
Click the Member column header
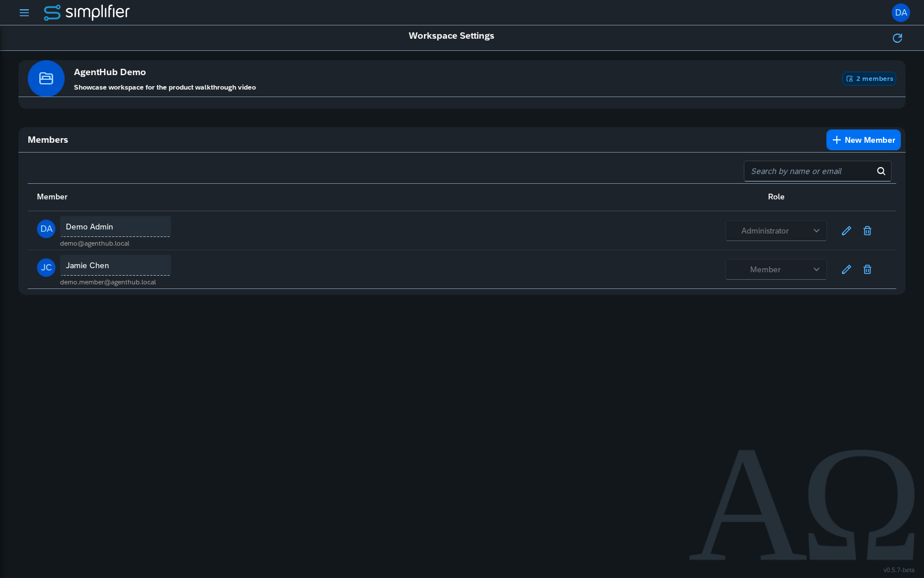(52, 197)
